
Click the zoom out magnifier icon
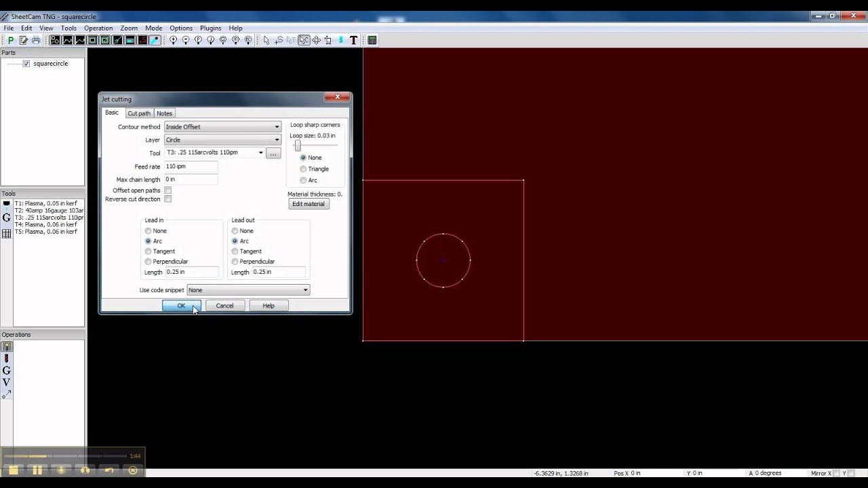[186, 40]
